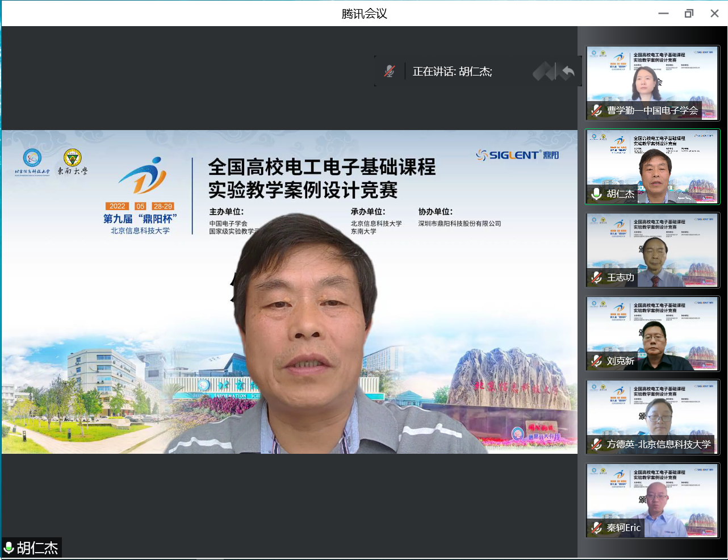The width and height of the screenshot is (728, 560).
Task: Select 方德英-北京信息科技大学 video thumbnail
Action: (652, 417)
